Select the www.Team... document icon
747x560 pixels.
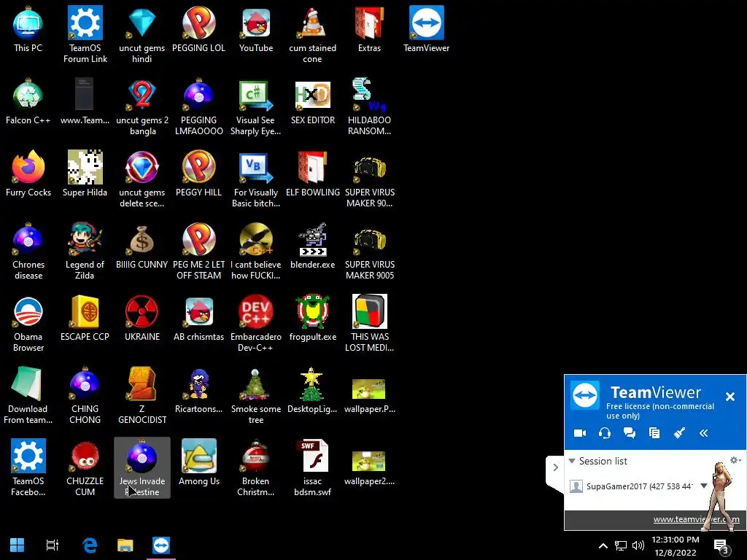pos(85,101)
